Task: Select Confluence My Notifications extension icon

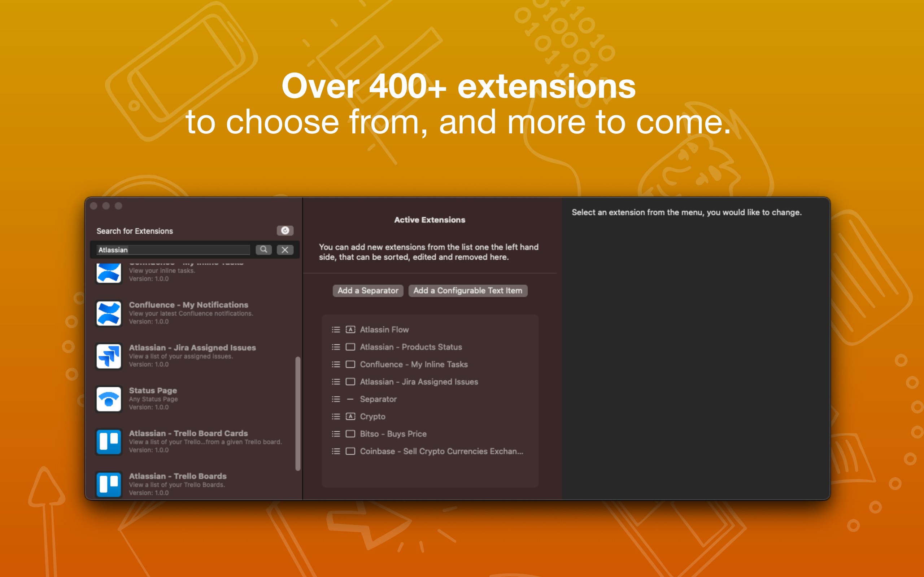Action: (109, 313)
